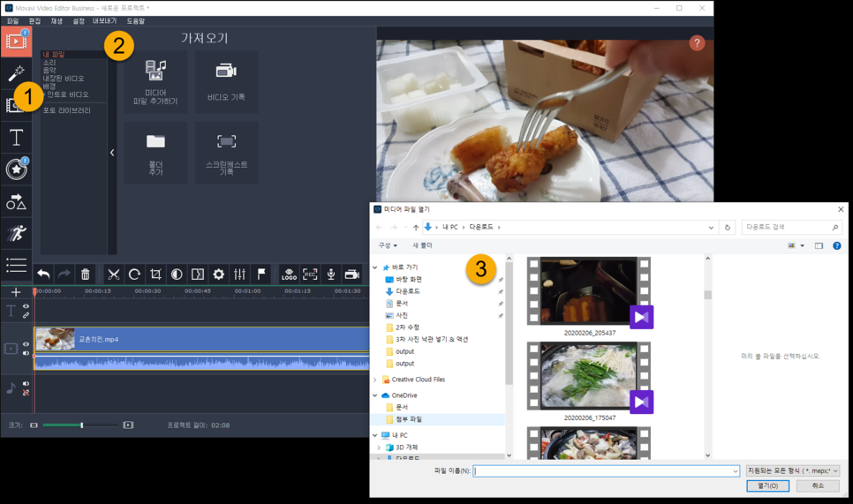Record audio with the microphone icon
This screenshot has height=504, width=853.
[331, 275]
